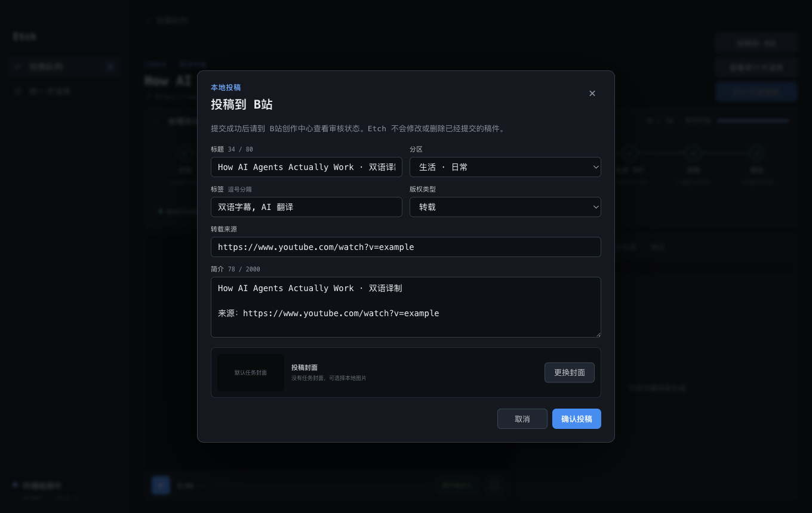
Task: Click the 默认任务封面 cover thumbnail
Action: (x=251, y=372)
